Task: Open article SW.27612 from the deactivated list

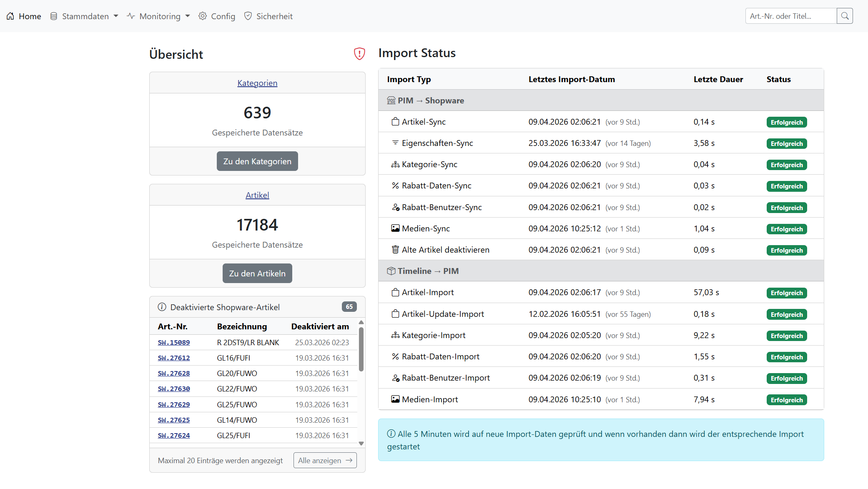Action: (x=173, y=358)
